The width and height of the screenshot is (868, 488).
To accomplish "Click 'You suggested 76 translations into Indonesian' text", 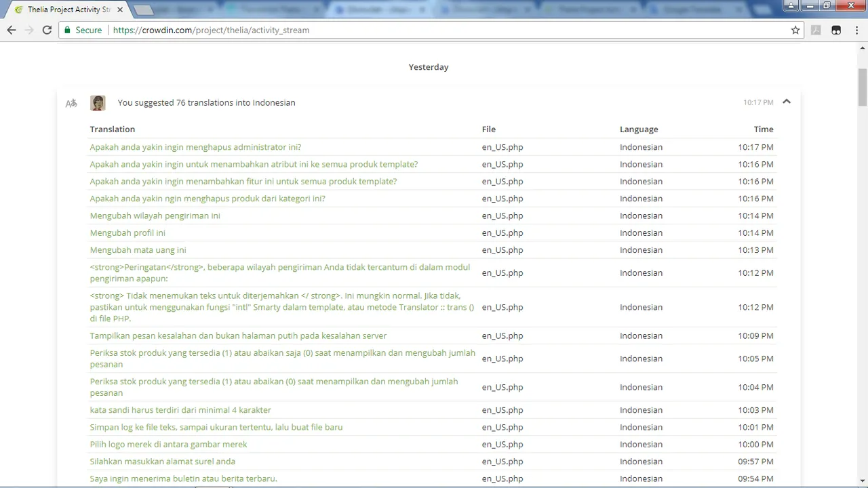I will pos(206,102).
